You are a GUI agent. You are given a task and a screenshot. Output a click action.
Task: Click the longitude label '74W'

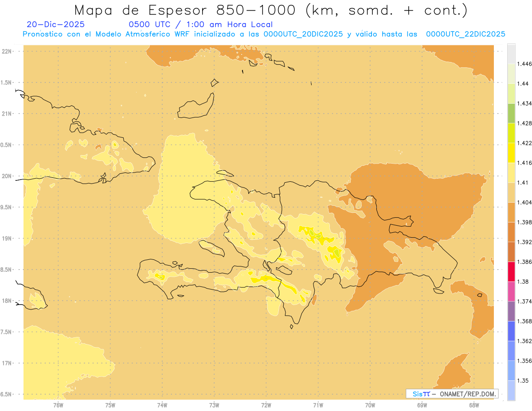(x=162, y=405)
